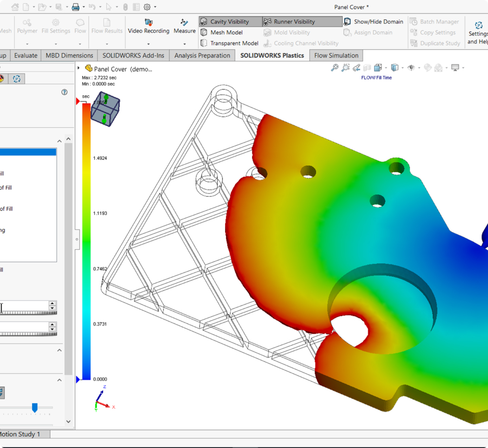Click the Hide/Show Items eye icon

pos(411,68)
